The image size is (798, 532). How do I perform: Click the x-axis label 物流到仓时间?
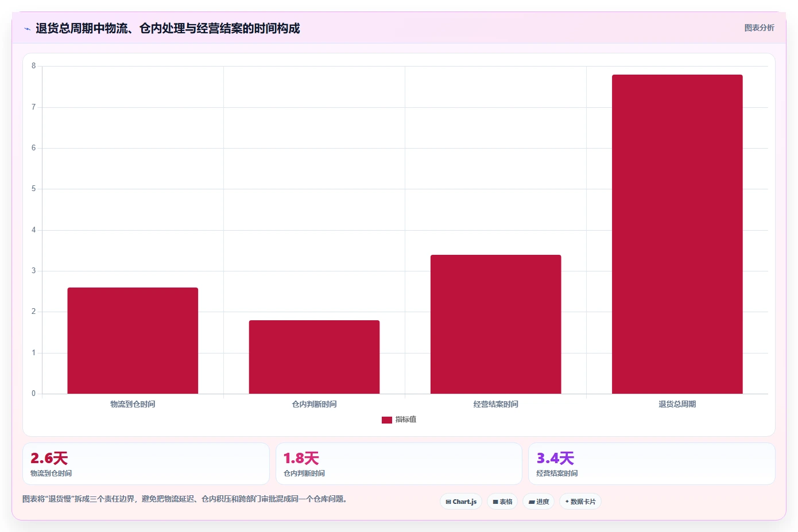133,405
